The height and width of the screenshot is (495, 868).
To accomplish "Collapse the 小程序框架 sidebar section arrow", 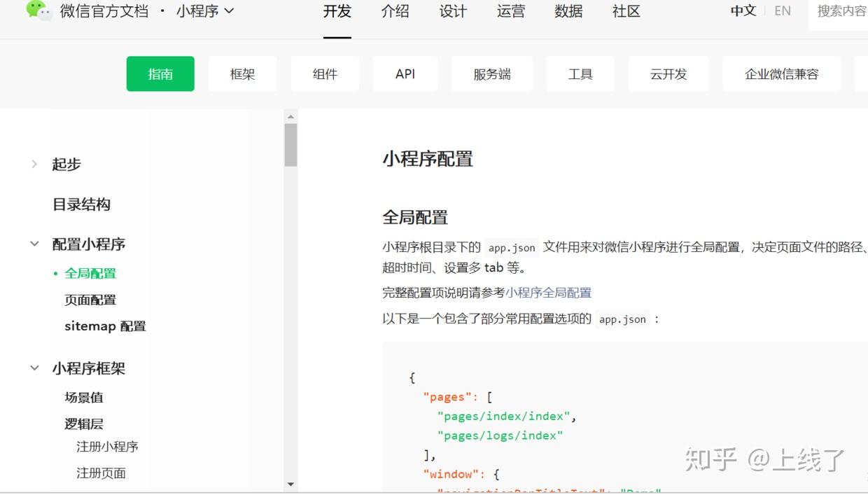I will tap(34, 368).
